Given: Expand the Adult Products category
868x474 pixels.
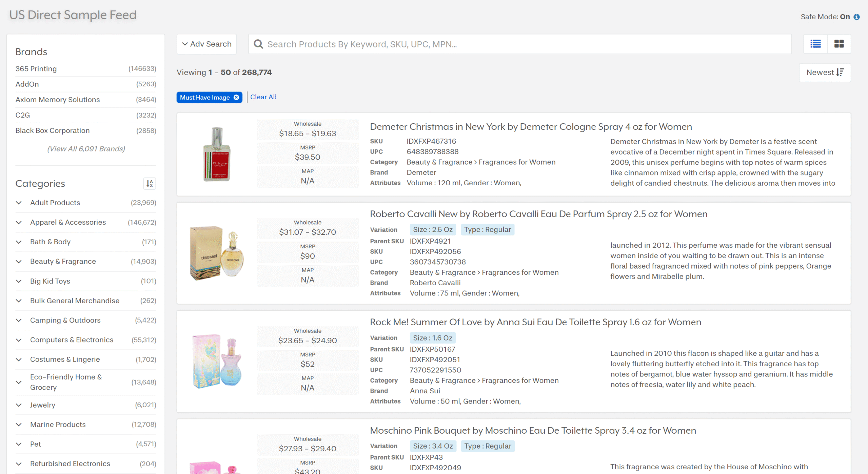Looking at the screenshot, I should [19, 203].
